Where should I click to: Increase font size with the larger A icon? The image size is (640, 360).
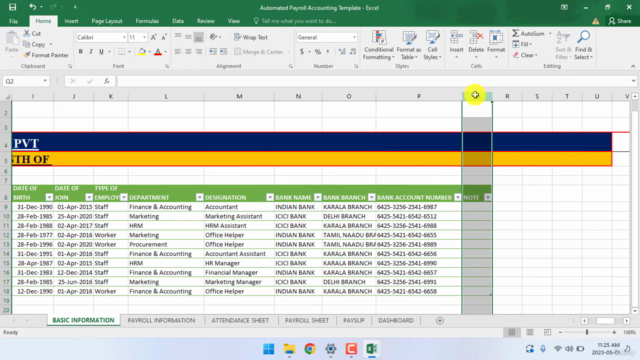point(153,37)
